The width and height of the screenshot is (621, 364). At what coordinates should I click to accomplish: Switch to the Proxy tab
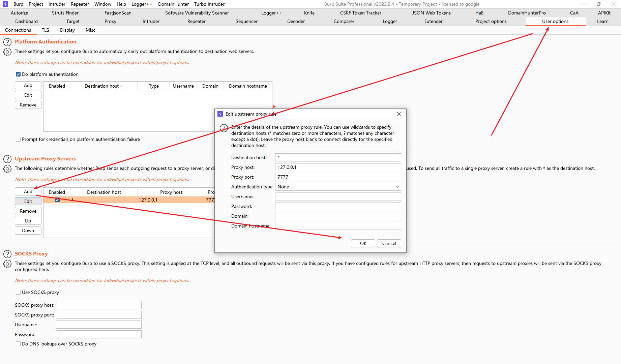click(x=110, y=21)
